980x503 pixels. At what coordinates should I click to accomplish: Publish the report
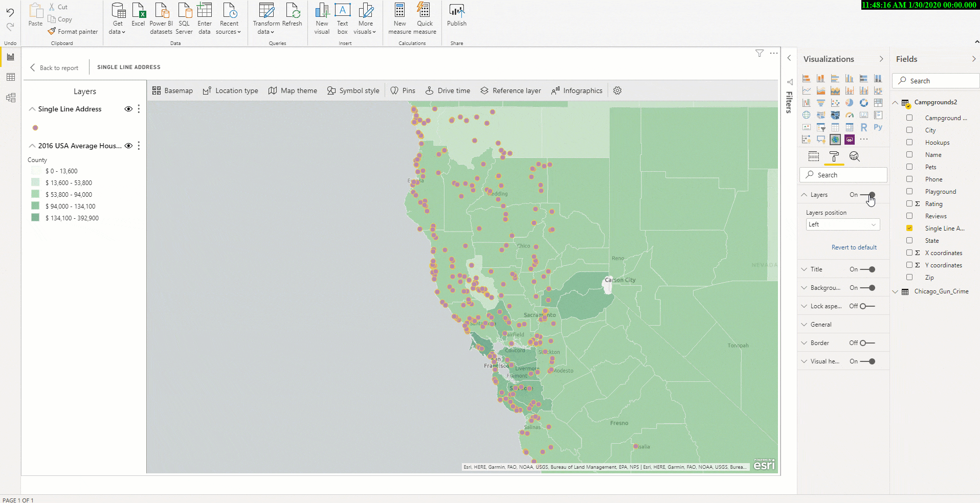457,15
